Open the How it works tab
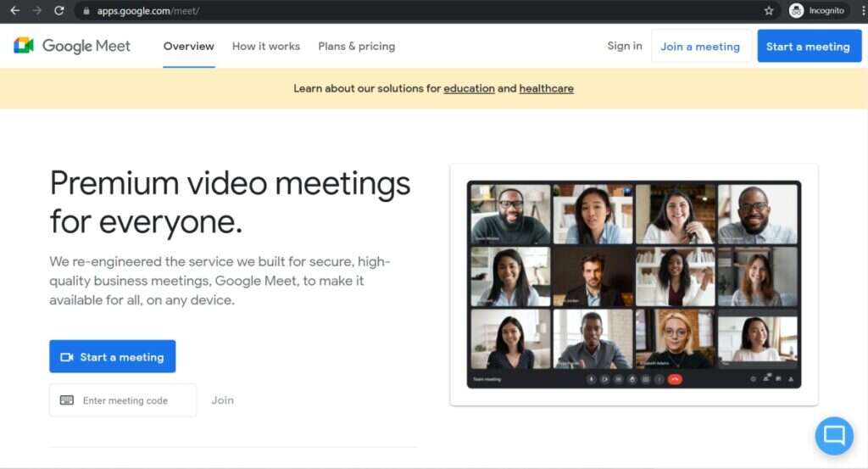 pos(265,47)
